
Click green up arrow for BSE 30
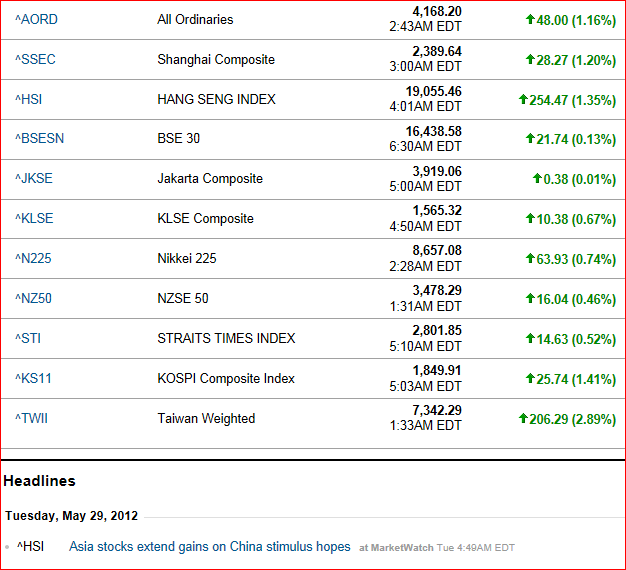530,138
